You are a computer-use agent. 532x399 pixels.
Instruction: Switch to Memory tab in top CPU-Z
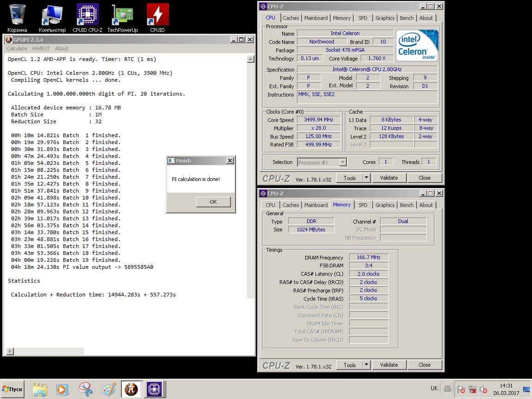(x=342, y=18)
